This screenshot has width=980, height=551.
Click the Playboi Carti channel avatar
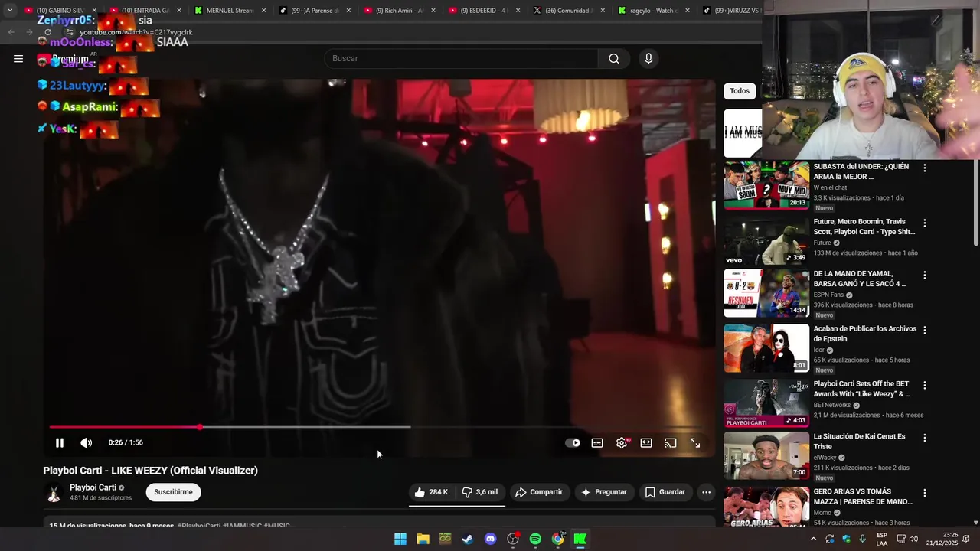click(54, 494)
